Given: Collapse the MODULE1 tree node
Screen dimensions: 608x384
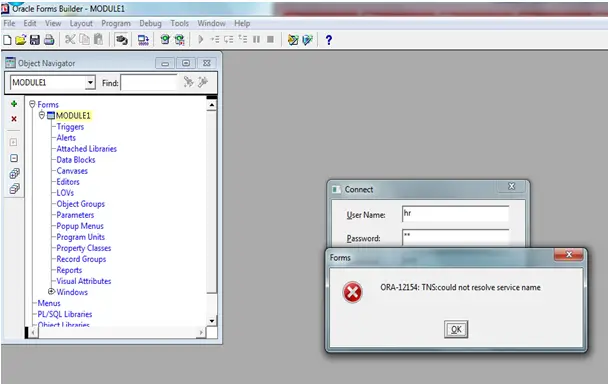Looking at the screenshot, I should [x=42, y=115].
